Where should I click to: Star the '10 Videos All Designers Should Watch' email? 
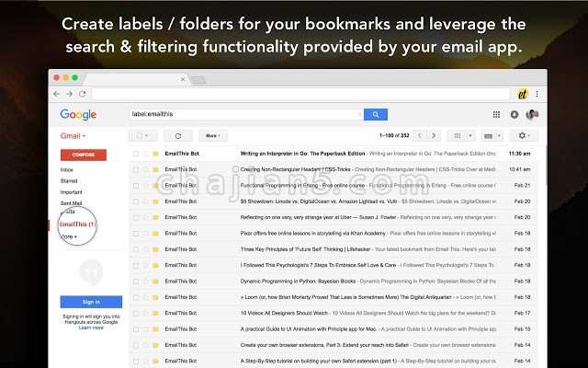tap(146, 313)
